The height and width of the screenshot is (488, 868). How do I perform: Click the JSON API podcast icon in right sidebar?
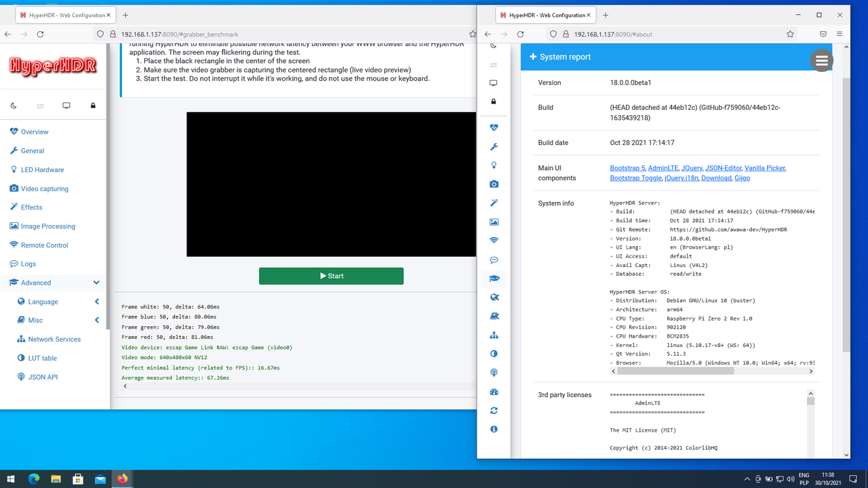tap(494, 373)
